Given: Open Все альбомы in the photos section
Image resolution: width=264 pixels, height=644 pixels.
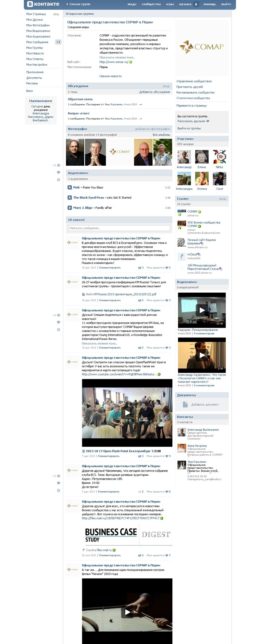Looking at the screenshot, I should [x=161, y=134].
